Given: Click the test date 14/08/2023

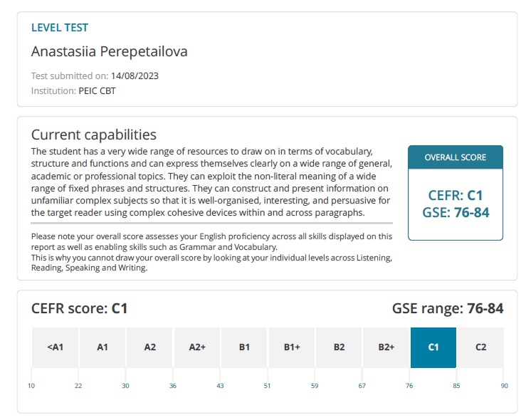Looking at the screenshot, I should click(135, 76).
